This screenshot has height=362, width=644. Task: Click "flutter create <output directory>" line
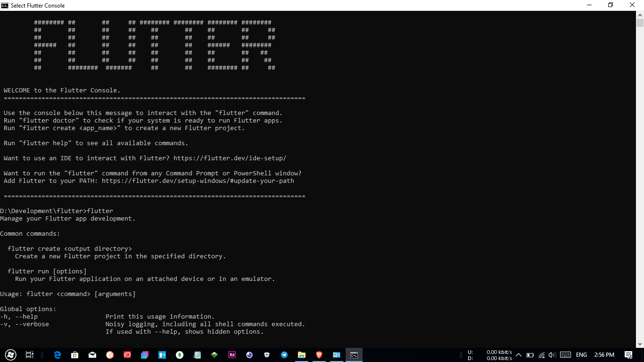coord(70,249)
